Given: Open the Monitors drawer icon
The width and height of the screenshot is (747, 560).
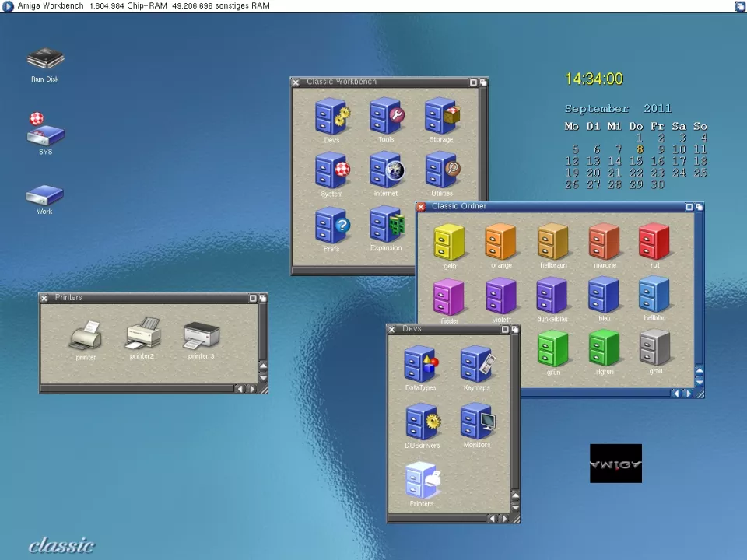Looking at the screenshot, I should [477, 423].
